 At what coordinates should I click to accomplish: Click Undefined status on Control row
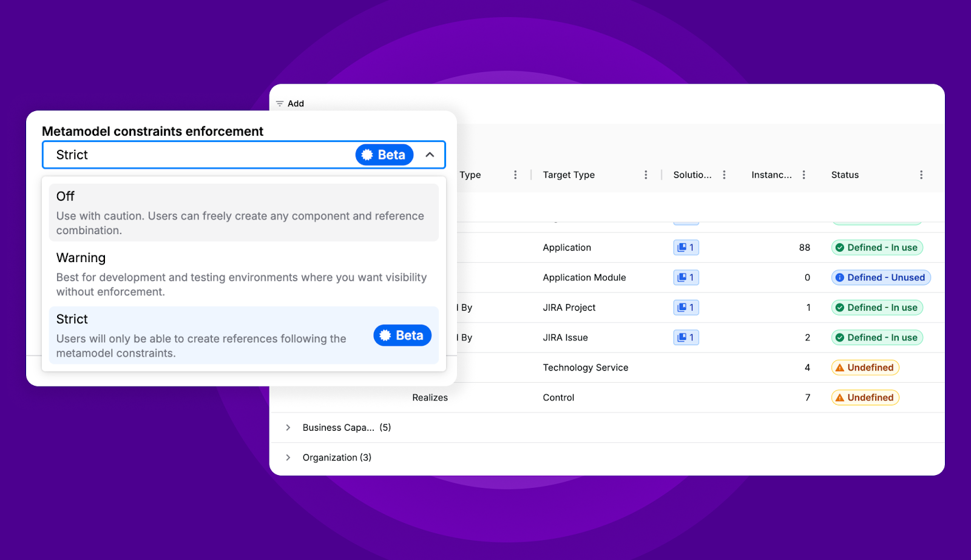[865, 397]
